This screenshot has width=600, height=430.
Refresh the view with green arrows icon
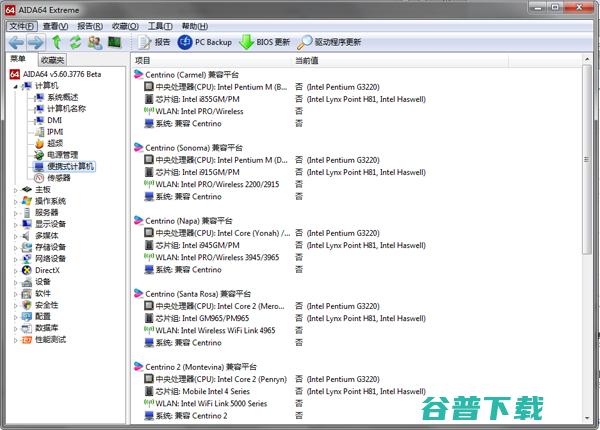point(75,42)
